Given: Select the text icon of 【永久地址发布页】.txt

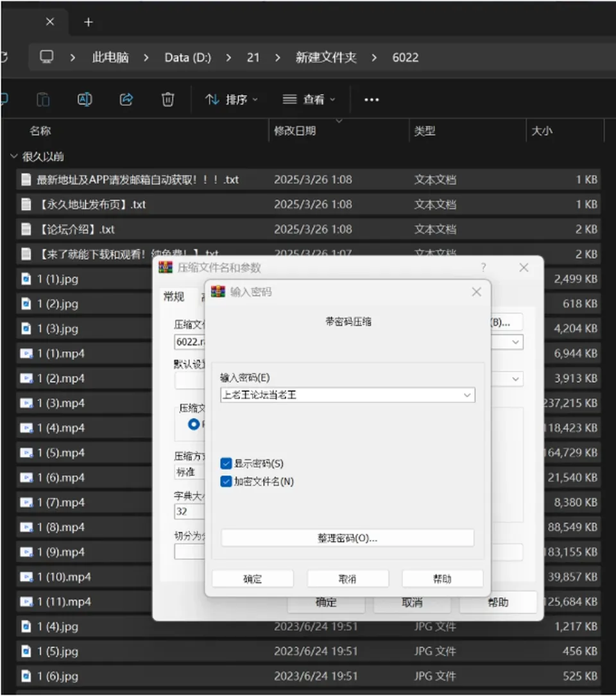Looking at the screenshot, I should (x=26, y=205).
